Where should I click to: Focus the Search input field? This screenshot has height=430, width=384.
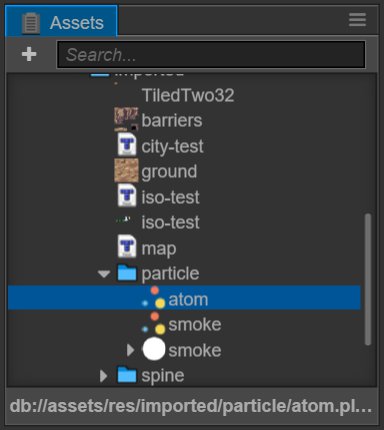211,55
